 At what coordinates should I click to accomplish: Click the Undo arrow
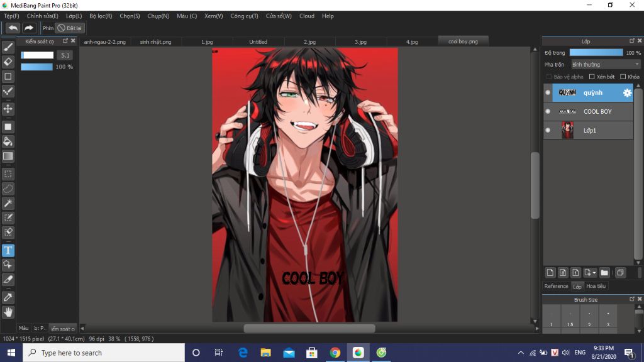(x=13, y=28)
